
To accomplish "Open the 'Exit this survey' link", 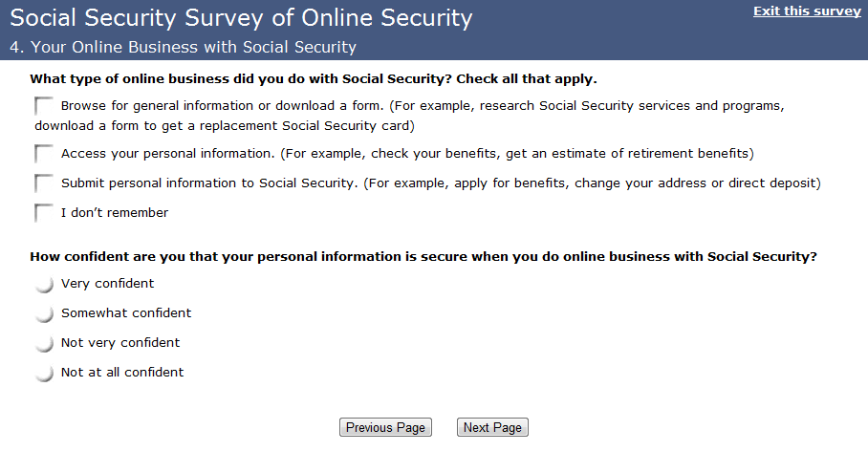I will tap(807, 11).
